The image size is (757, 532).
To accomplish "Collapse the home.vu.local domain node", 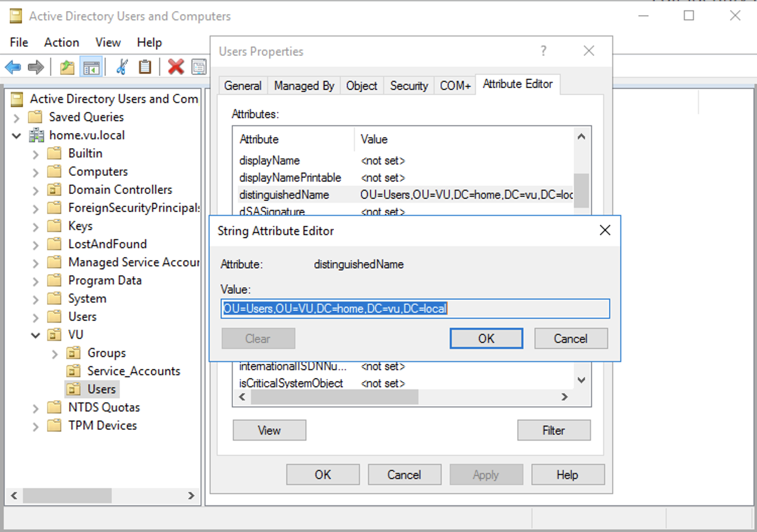I will (x=17, y=136).
